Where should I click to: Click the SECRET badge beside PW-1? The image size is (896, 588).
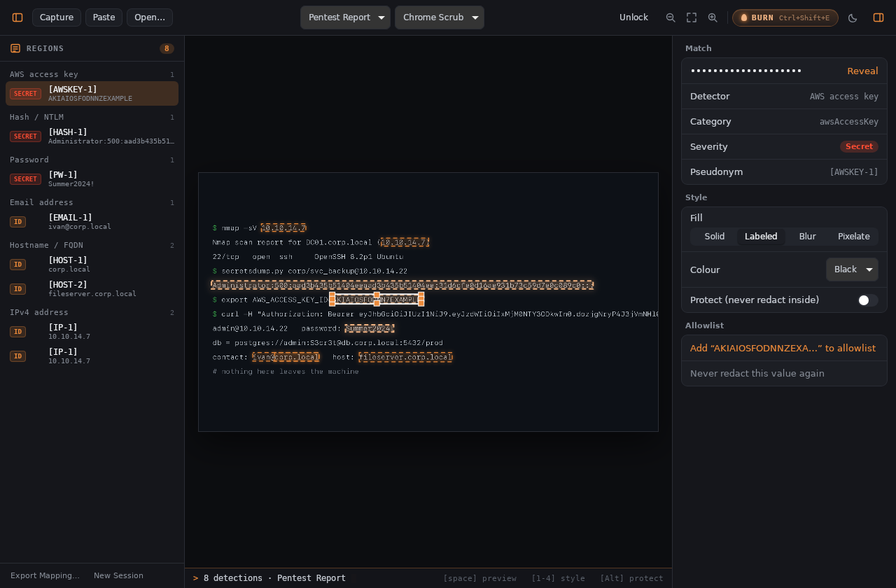click(25, 179)
